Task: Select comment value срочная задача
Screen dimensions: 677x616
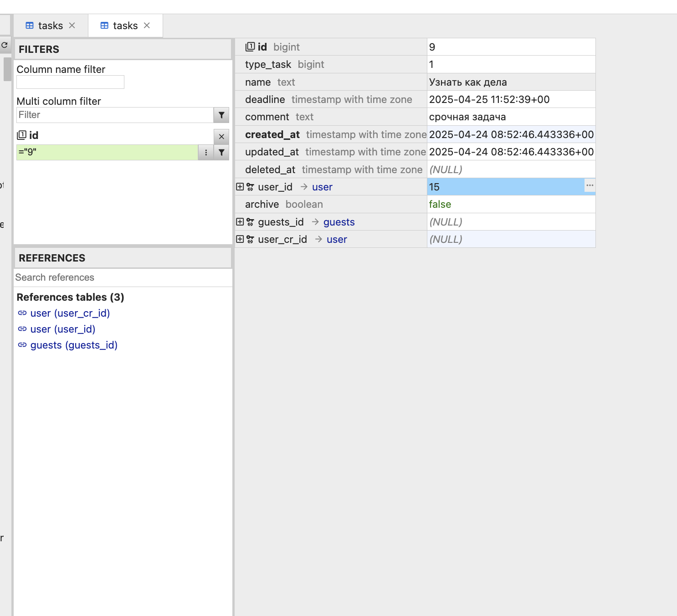Action: tap(511, 117)
